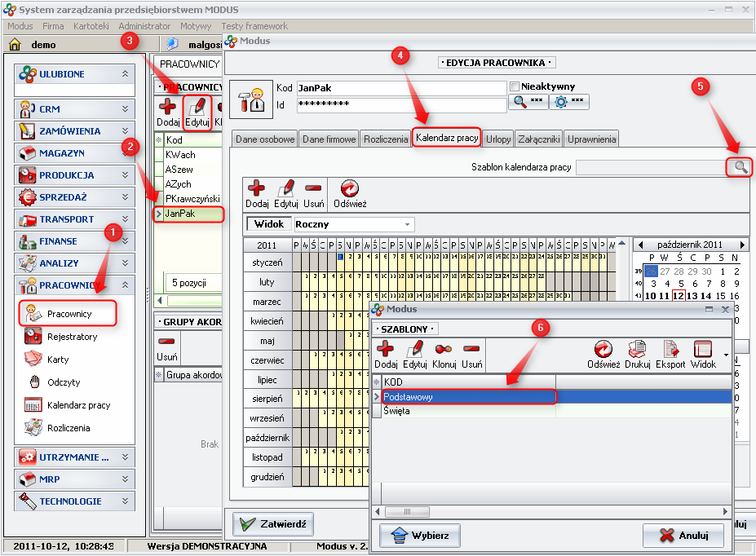Click the magnifier next to Szablon kalendarza pracy
This screenshot has width=756, height=556.
(741, 166)
